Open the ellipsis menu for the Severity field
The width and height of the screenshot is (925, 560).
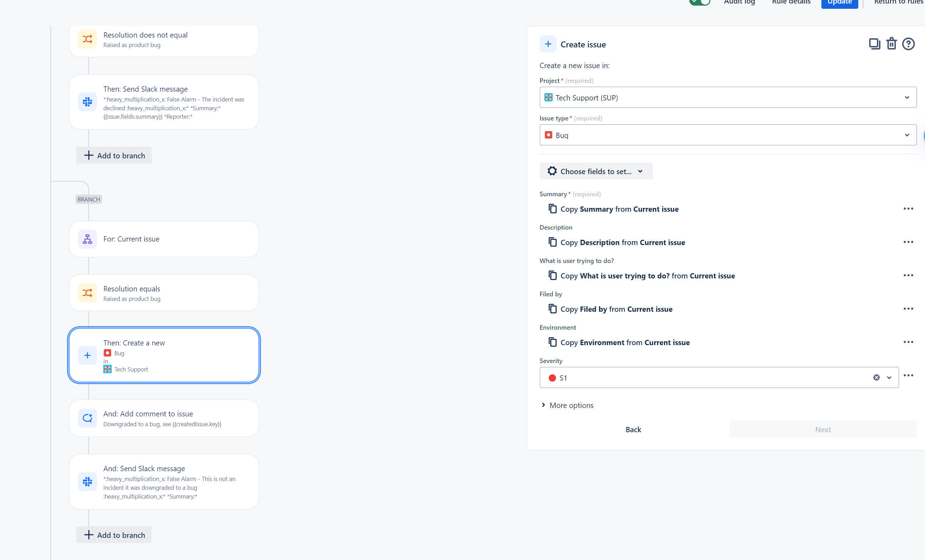908,376
